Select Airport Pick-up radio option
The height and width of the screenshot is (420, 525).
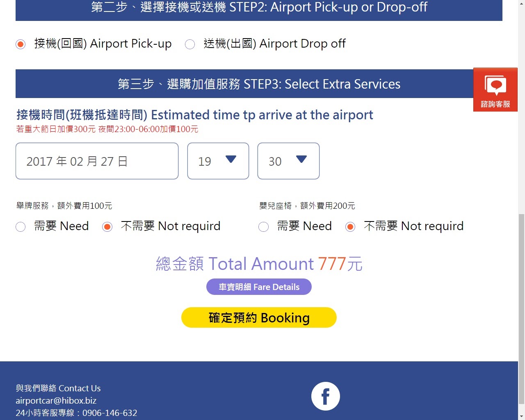[21, 44]
